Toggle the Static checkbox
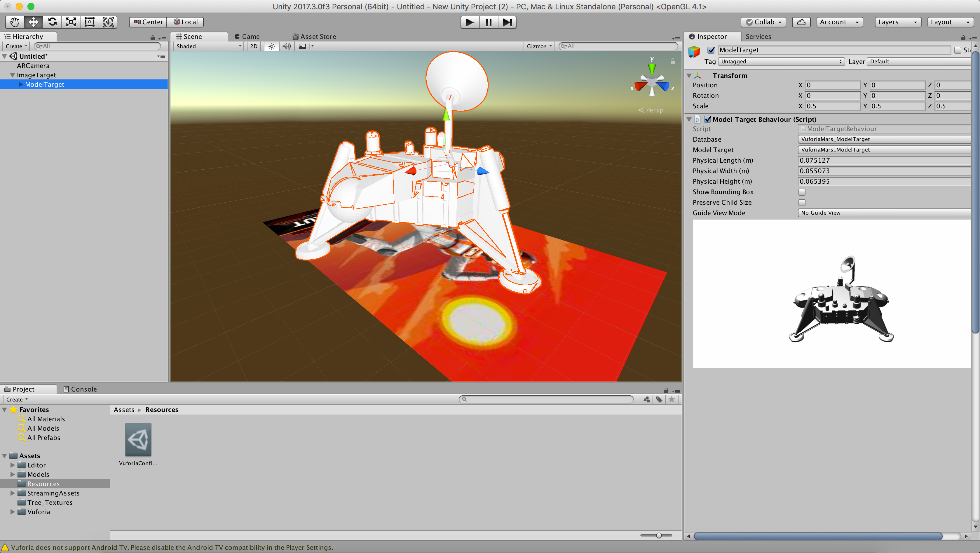This screenshot has width=980, height=553. click(958, 50)
